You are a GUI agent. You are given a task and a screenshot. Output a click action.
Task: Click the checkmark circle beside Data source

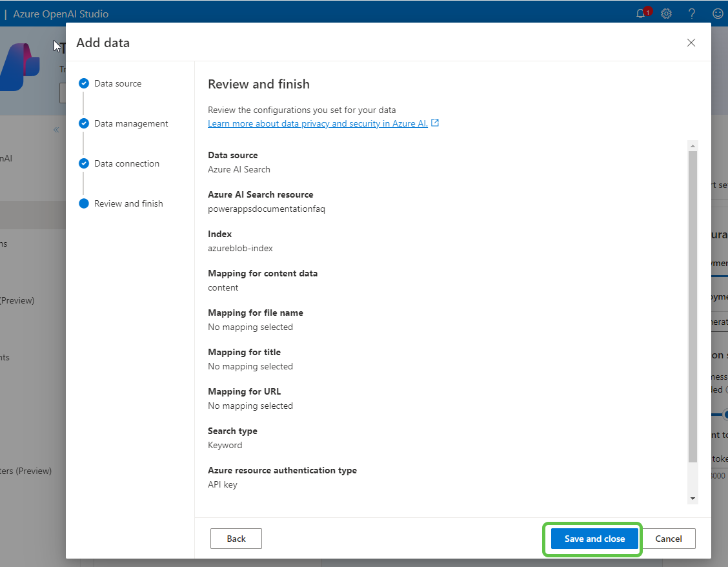pyautogui.click(x=83, y=83)
